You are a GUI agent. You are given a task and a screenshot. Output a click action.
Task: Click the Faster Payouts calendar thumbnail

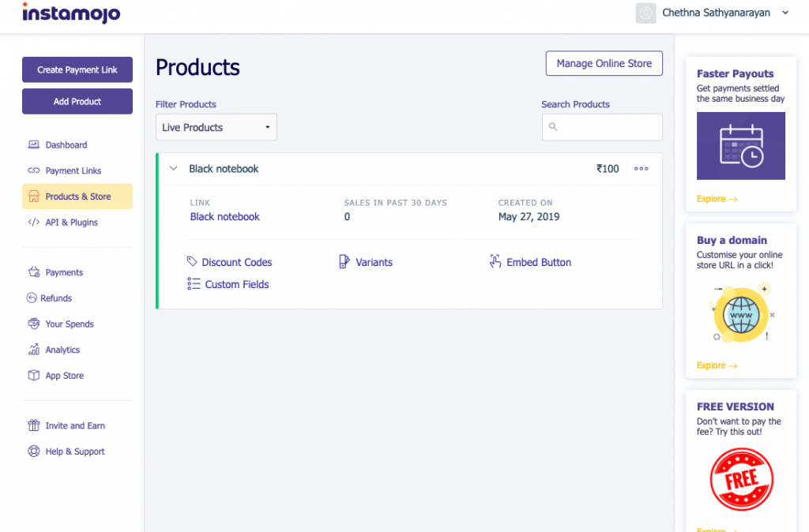740,146
